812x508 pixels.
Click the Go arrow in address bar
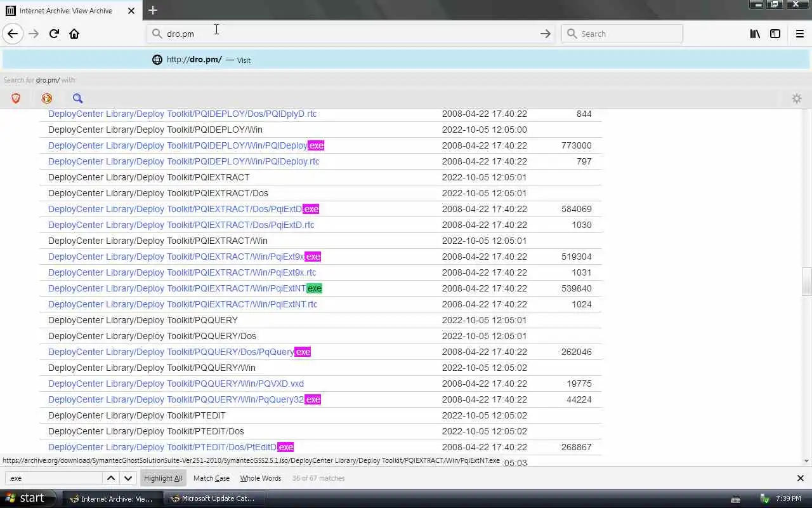[x=545, y=34]
